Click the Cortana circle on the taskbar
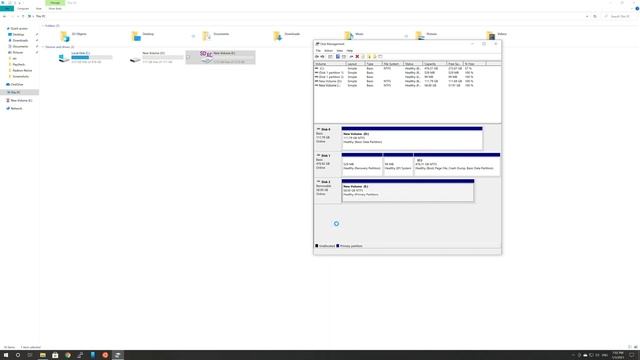640x360 pixels. click(18, 355)
